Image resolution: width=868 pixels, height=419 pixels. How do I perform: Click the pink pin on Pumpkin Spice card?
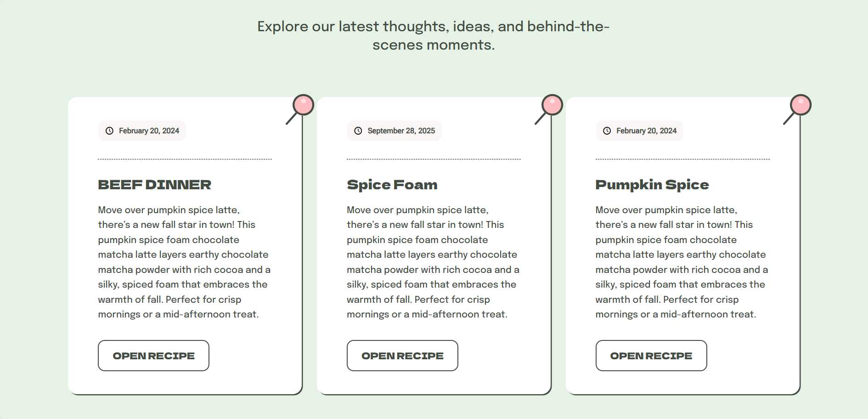pos(800,105)
